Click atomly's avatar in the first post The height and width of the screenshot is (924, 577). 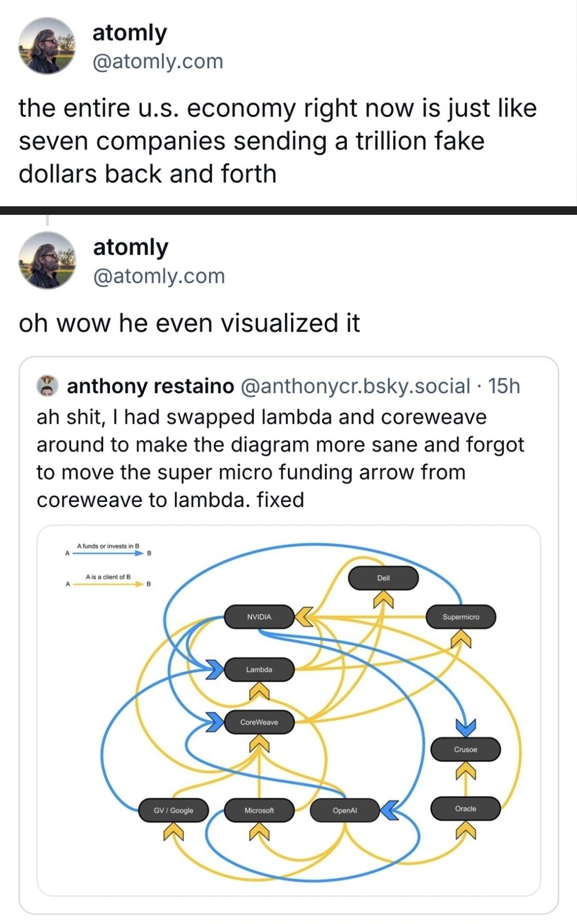point(47,46)
